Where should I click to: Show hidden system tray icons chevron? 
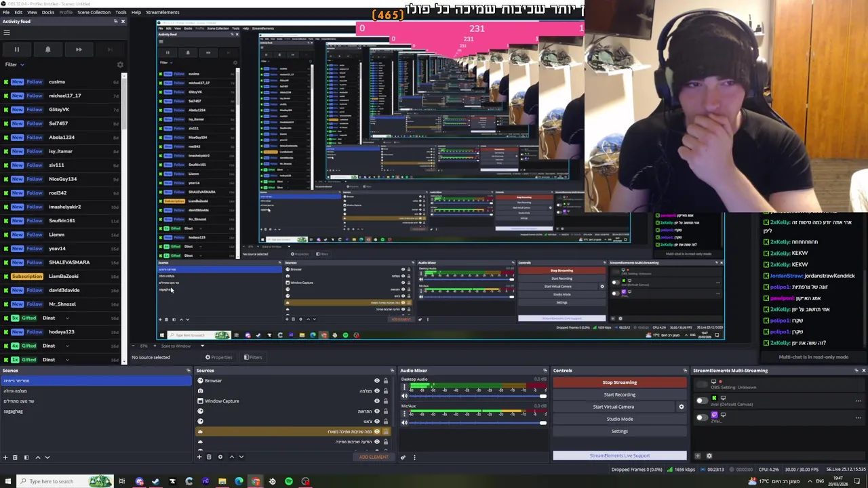(x=810, y=481)
